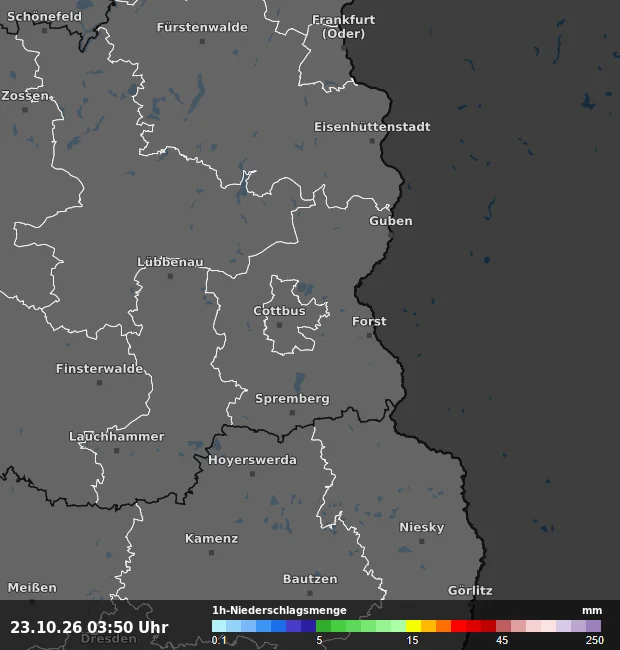This screenshot has width=620, height=650.
Task: Click the legend value 45
Action: pyautogui.click(x=502, y=640)
